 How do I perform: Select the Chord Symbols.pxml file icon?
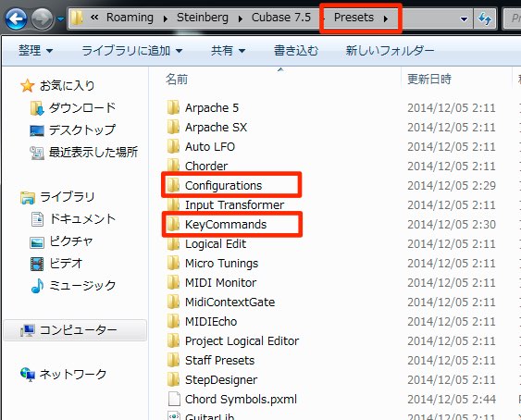pyautogui.click(x=174, y=399)
